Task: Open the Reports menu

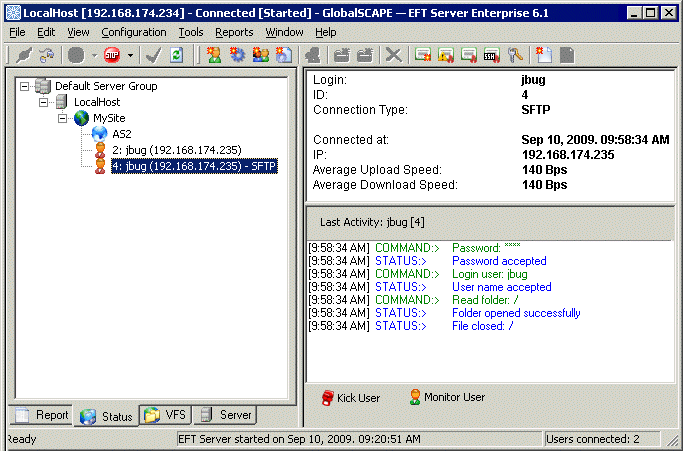Action: 234,32
